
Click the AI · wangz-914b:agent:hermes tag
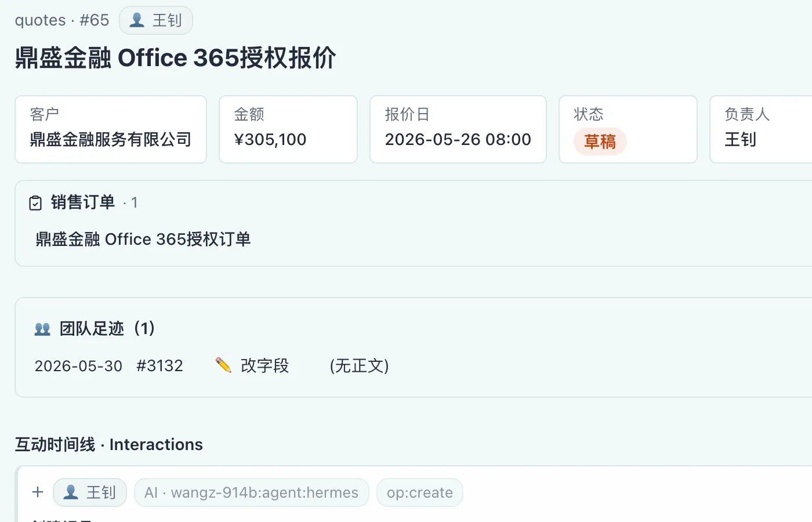tap(252, 492)
